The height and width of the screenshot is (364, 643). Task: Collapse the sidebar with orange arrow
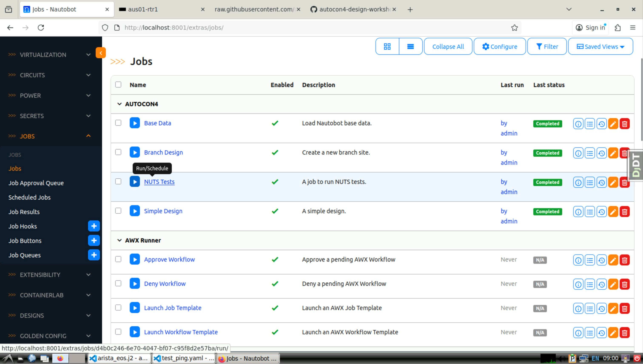point(101,53)
